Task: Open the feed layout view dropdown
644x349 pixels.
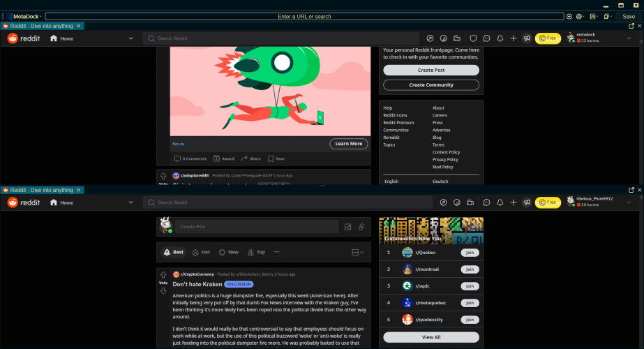Action: pos(358,253)
